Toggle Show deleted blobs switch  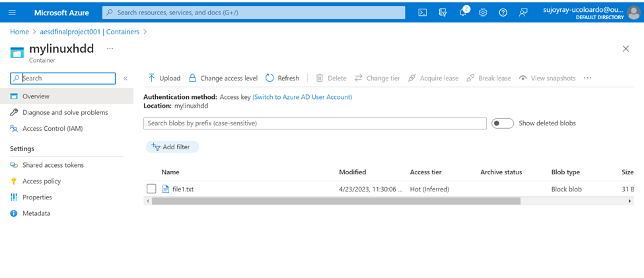pyautogui.click(x=503, y=123)
